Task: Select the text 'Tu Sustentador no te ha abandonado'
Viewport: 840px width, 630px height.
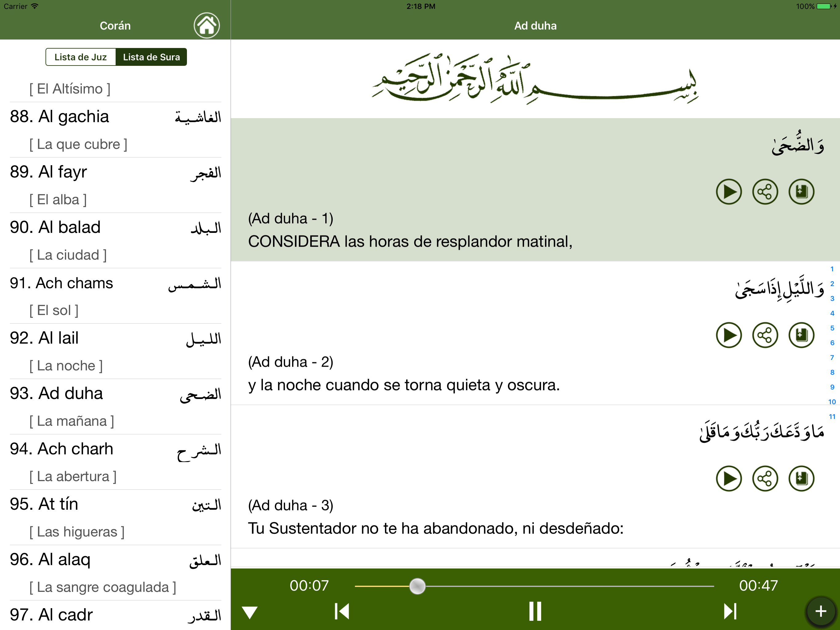Action: (x=382, y=528)
